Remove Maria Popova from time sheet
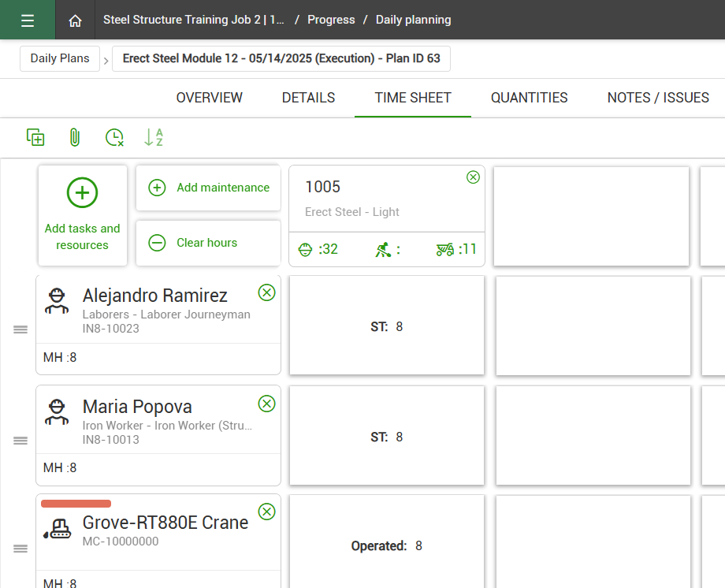This screenshot has width=725, height=588. pos(267,404)
